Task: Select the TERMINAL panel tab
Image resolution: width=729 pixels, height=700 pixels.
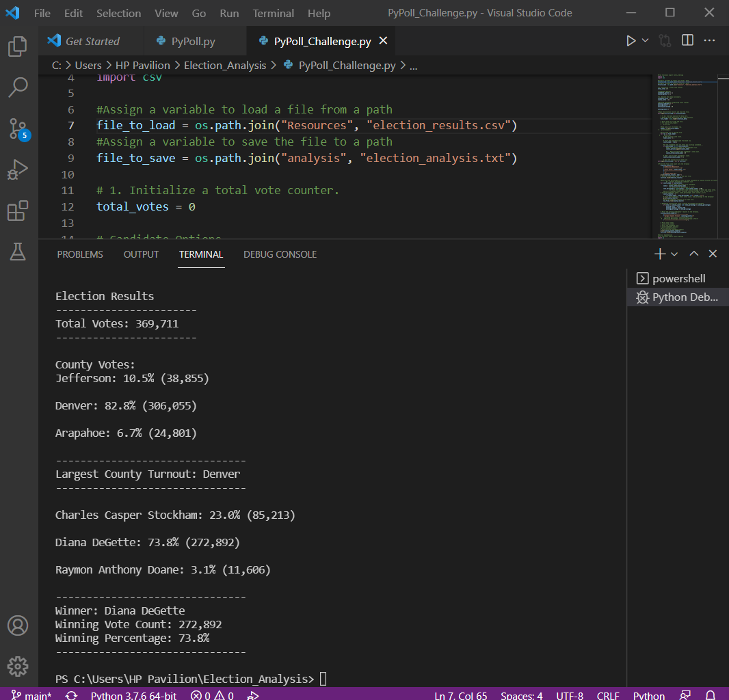Action: point(201,254)
